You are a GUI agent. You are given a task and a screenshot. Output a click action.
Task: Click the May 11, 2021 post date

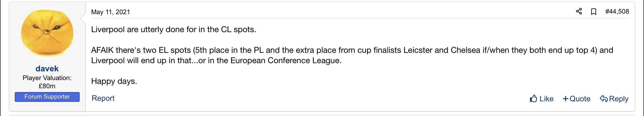(x=111, y=12)
